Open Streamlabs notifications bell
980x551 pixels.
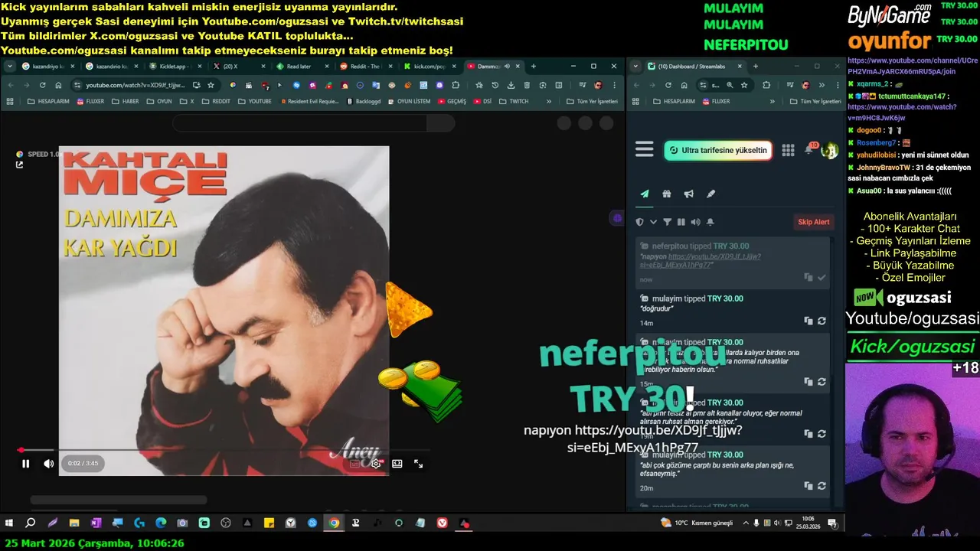[809, 149]
